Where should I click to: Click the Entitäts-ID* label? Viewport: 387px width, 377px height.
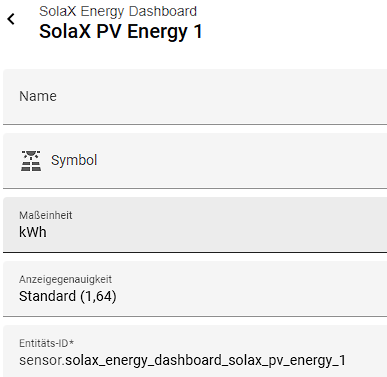click(x=47, y=343)
